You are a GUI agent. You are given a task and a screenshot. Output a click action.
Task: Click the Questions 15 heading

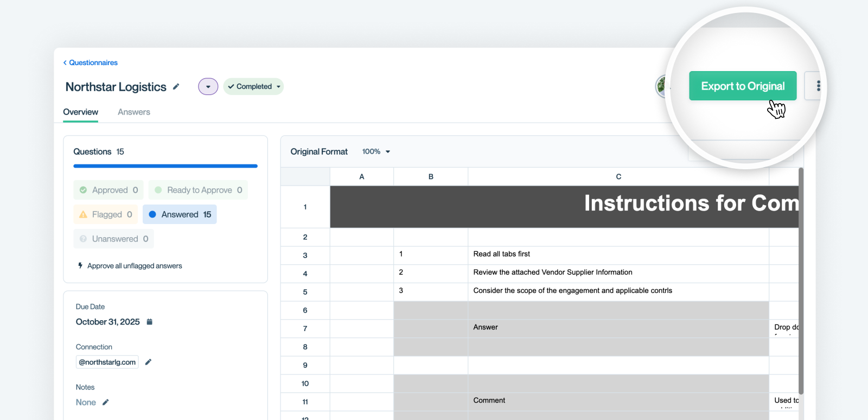pyautogui.click(x=99, y=151)
